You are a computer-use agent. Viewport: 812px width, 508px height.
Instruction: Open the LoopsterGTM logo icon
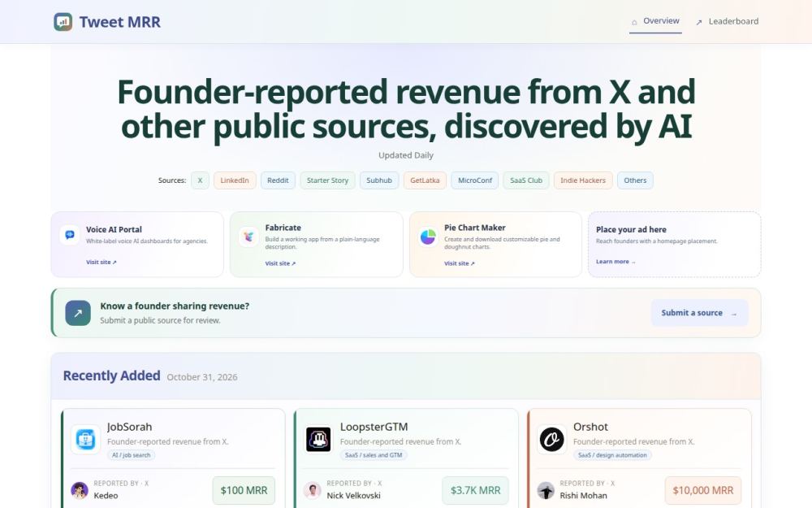pyautogui.click(x=318, y=440)
